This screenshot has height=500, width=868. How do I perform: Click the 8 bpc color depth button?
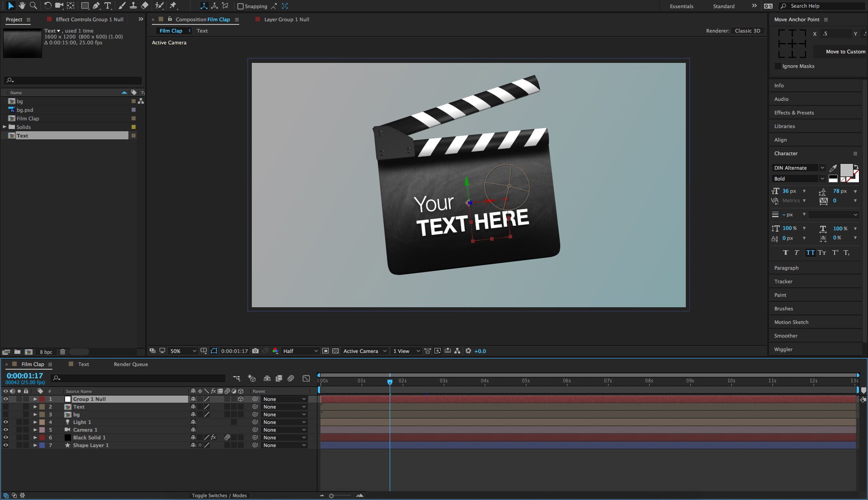click(46, 352)
